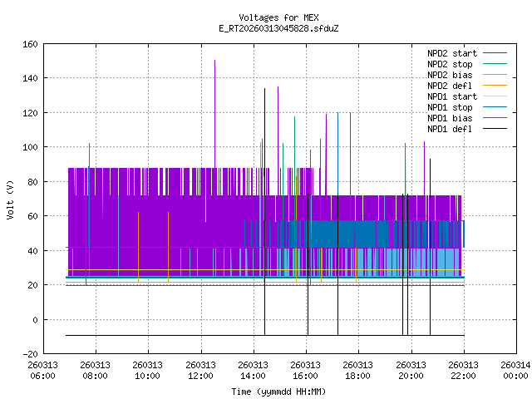Select the NPD1 defl legend entry
532x399 pixels.
click(450, 129)
